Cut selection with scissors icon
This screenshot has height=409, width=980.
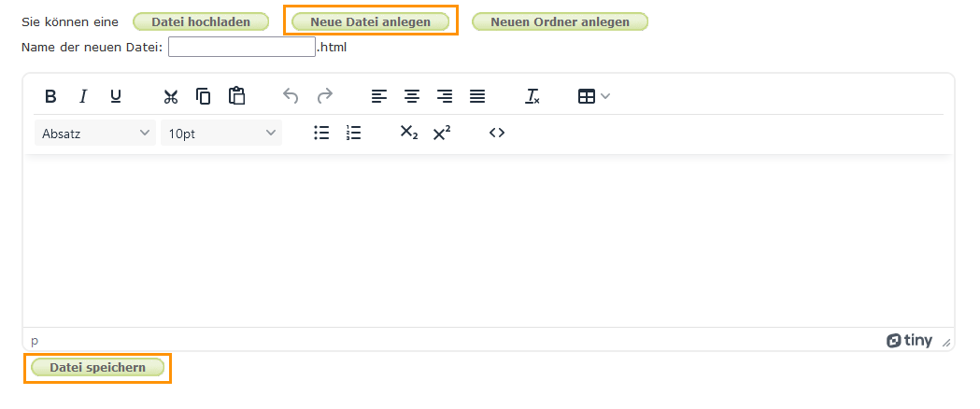(171, 96)
